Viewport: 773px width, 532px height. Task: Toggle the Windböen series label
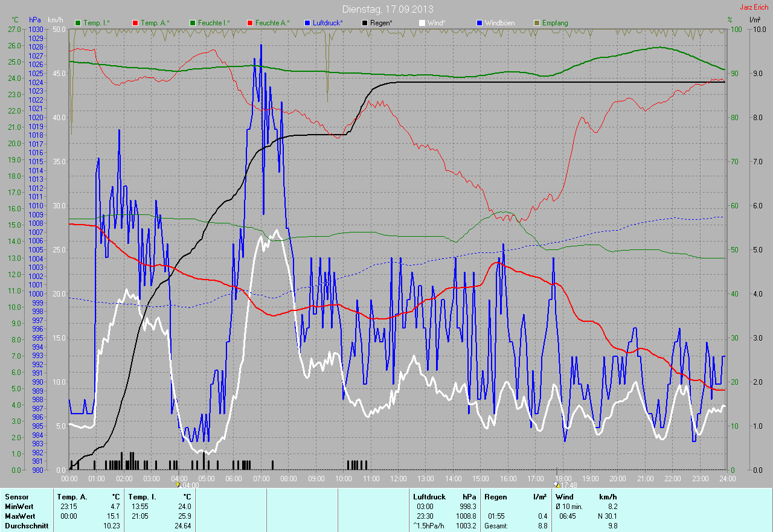[500, 23]
